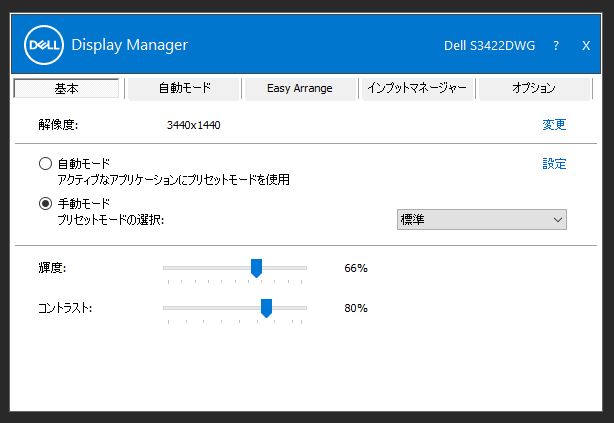
Task: Click the 66% brightness value
Action: point(356,268)
